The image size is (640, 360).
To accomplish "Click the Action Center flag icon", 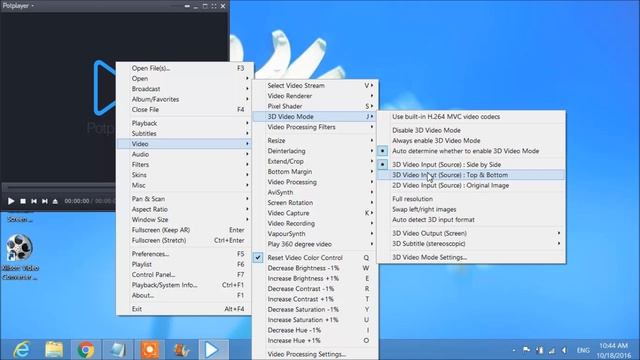I will 527,350.
